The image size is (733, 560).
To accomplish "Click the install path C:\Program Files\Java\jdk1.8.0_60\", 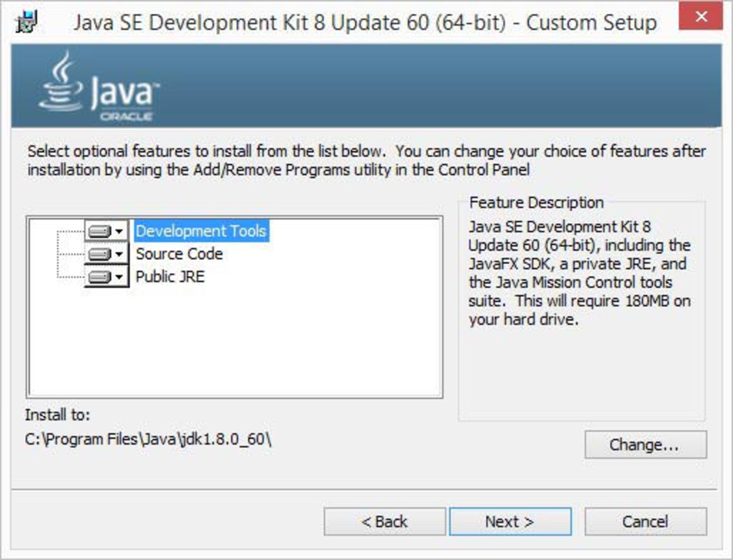I will 148,439.
